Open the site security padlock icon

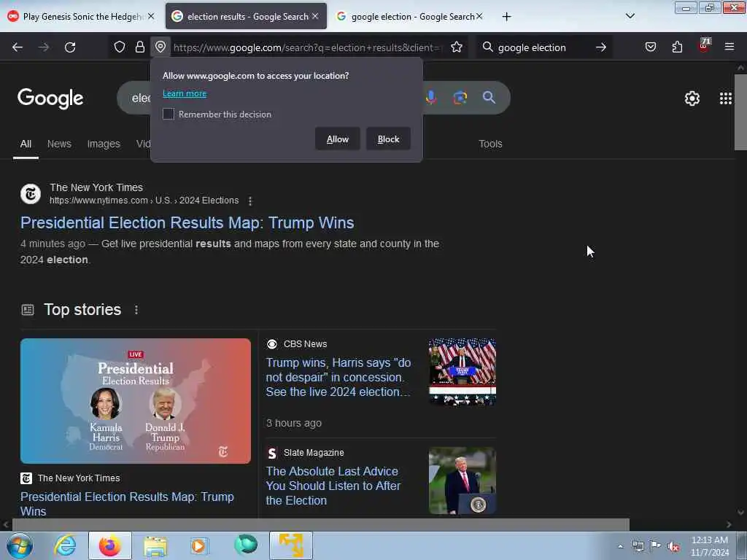tap(139, 47)
